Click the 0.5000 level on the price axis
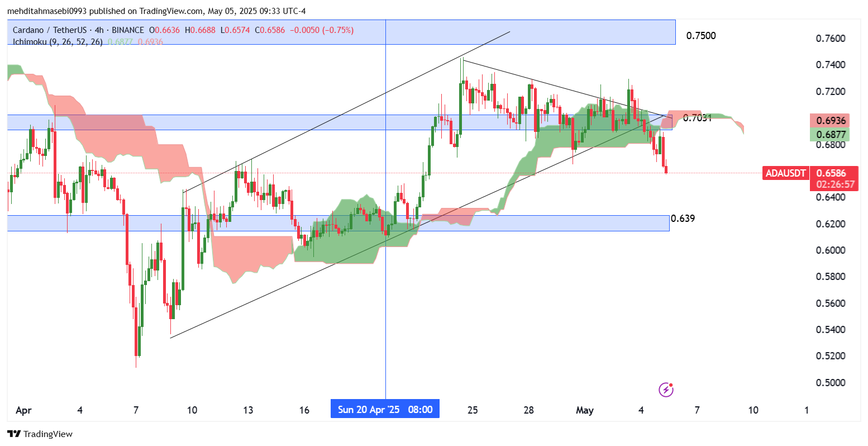868x446 pixels. [x=831, y=383]
